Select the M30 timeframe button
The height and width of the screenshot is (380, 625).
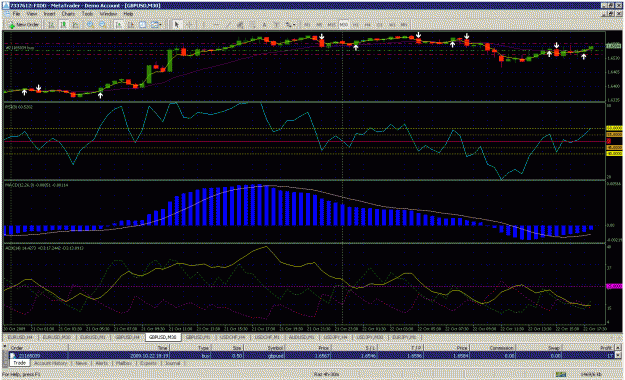(x=344, y=25)
